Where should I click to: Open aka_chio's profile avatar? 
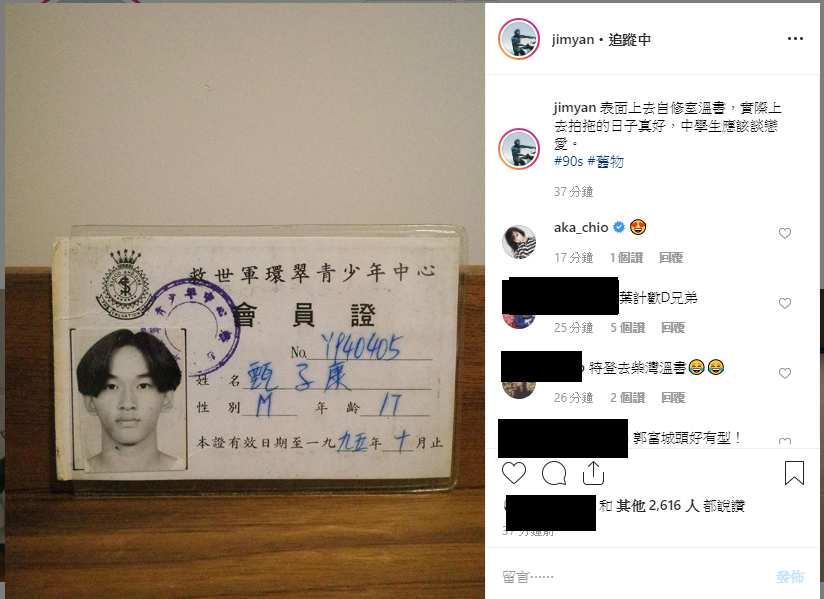click(x=519, y=242)
